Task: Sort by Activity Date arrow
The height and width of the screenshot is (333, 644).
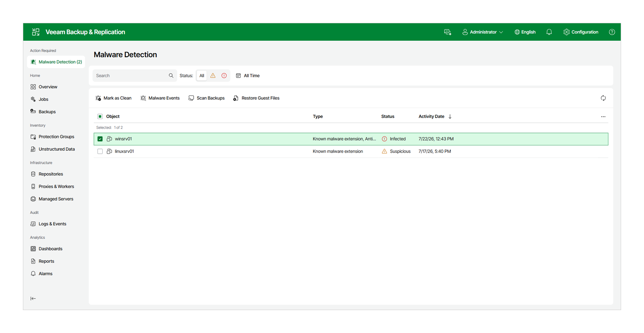Action: pyautogui.click(x=450, y=116)
